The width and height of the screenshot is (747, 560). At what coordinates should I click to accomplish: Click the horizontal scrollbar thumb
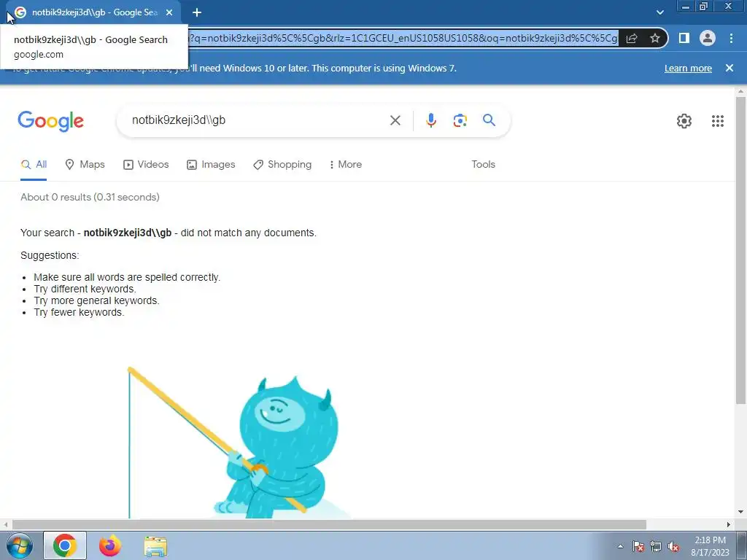(x=329, y=524)
